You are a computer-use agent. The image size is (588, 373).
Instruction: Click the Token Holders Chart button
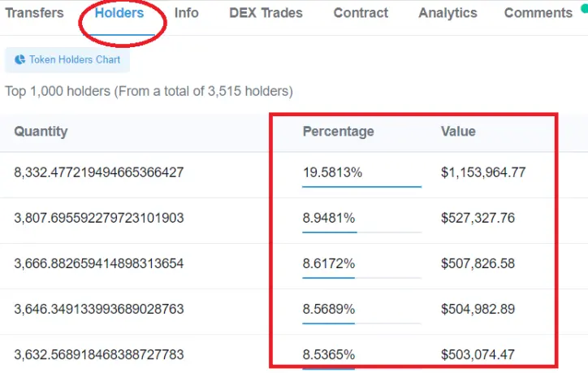(67, 59)
